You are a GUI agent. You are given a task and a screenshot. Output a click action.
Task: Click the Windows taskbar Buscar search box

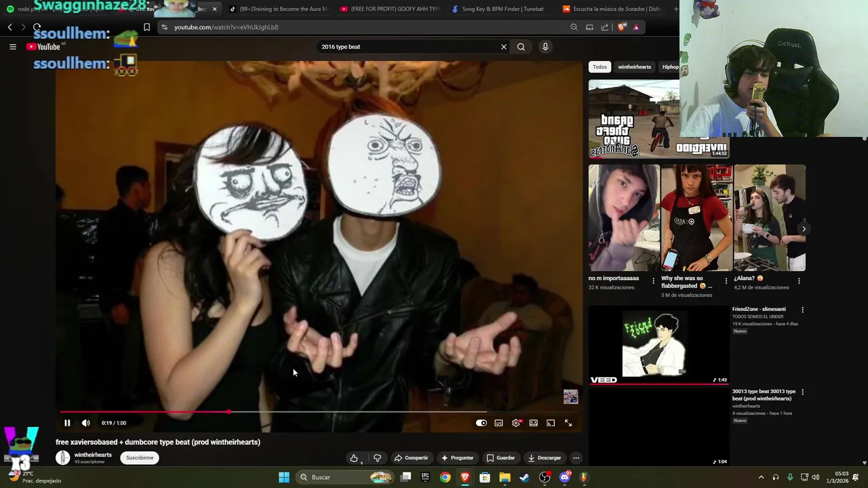(346, 477)
